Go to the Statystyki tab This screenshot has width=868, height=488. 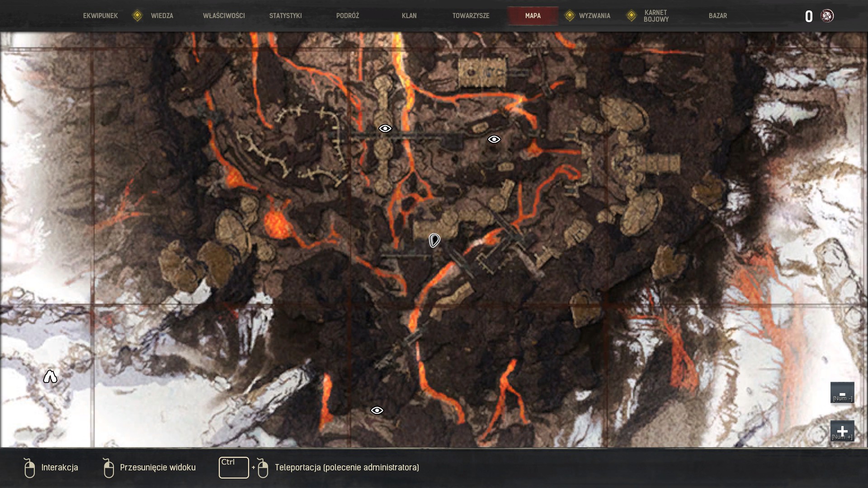pyautogui.click(x=285, y=16)
